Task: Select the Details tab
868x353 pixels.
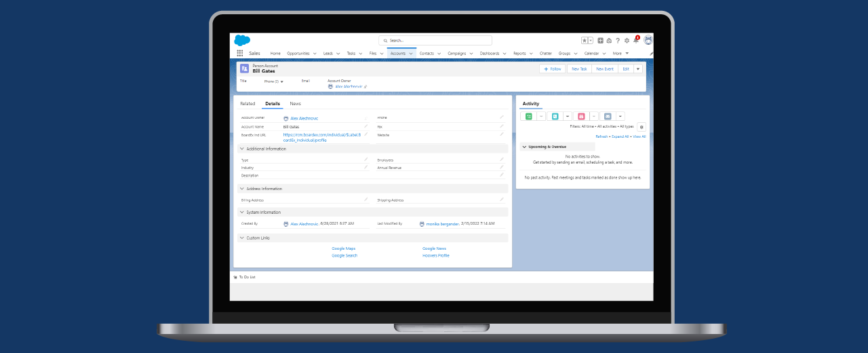Action: (273, 104)
